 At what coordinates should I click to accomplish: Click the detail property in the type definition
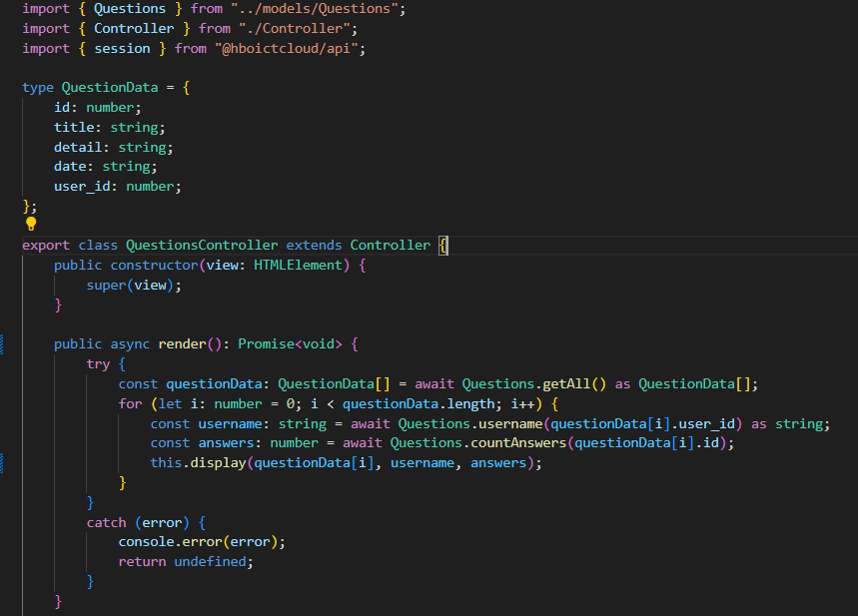(x=78, y=147)
